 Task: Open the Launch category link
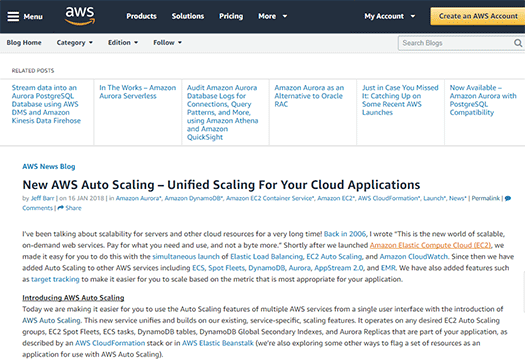(x=434, y=198)
